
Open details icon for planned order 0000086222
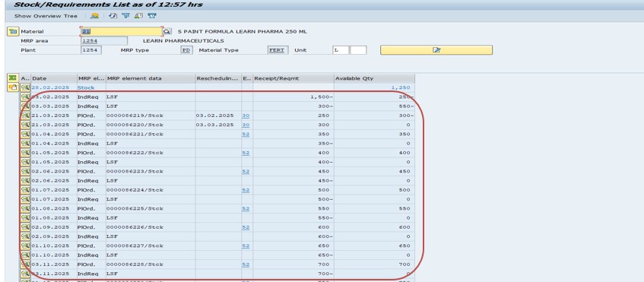click(x=25, y=153)
